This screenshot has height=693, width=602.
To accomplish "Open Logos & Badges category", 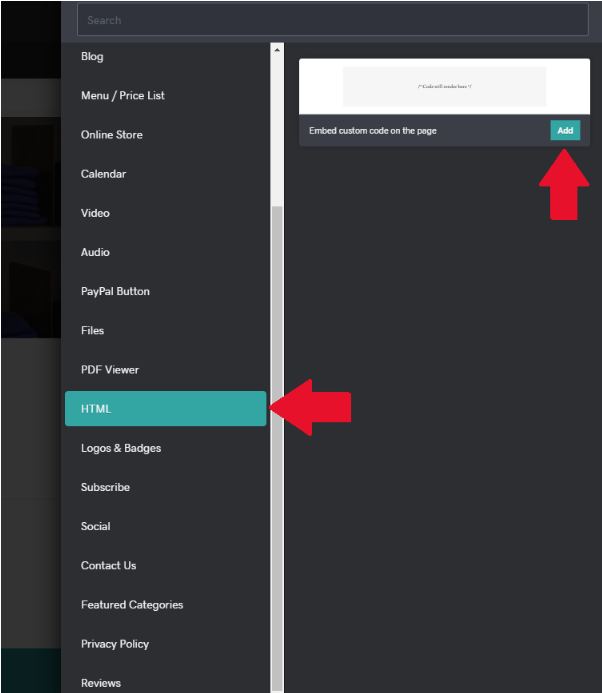I will click(x=121, y=448).
